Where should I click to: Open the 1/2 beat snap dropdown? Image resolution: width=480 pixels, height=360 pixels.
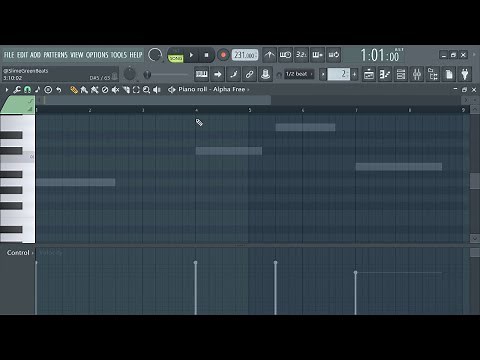tap(299, 74)
